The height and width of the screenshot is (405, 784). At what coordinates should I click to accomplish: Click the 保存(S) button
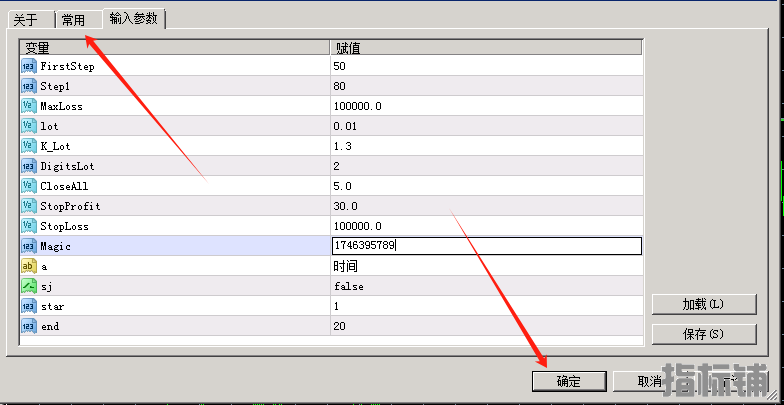pyautogui.click(x=702, y=333)
